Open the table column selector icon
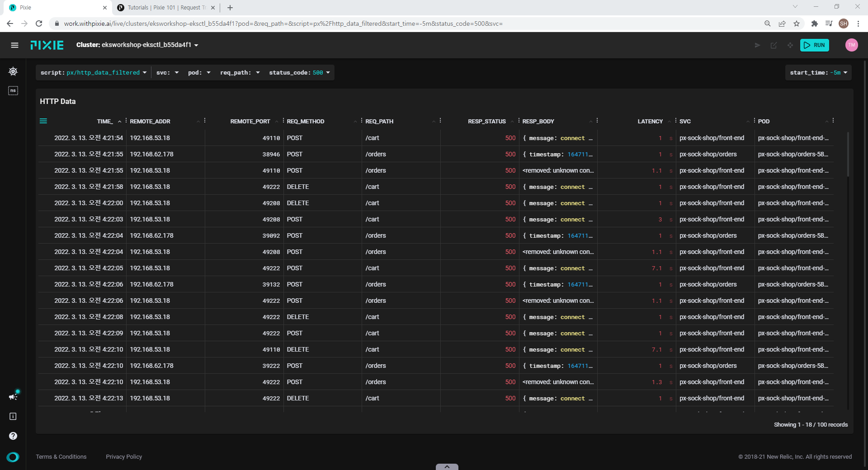 (x=43, y=121)
